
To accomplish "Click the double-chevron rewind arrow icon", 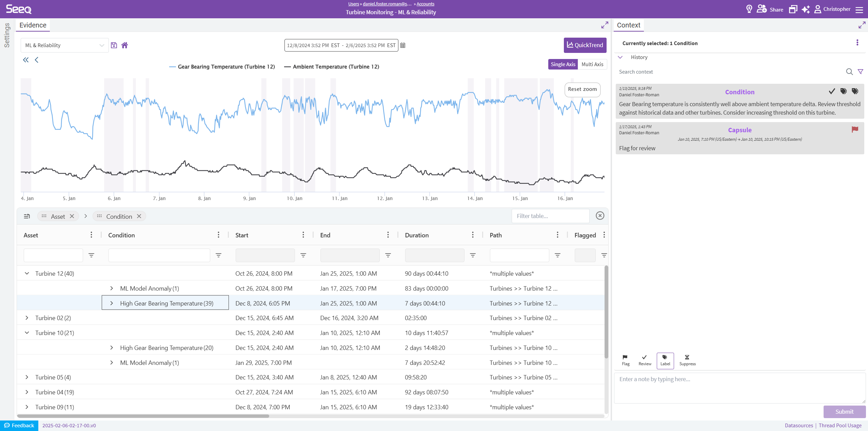I will (26, 60).
